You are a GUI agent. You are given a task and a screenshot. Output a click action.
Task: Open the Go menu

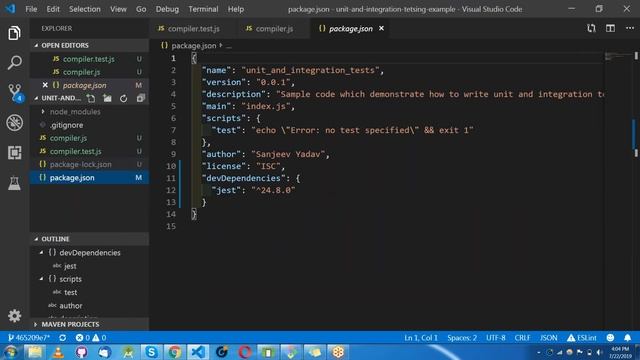[141, 9]
